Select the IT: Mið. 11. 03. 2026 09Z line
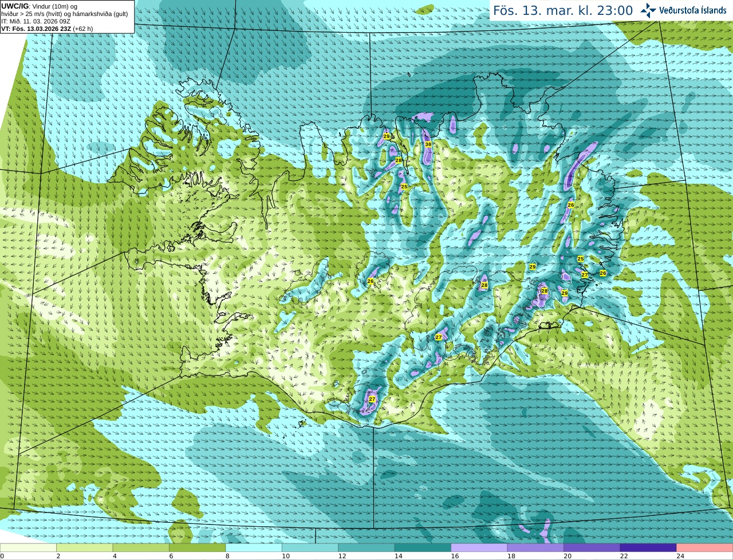733x560 pixels. tap(36, 21)
